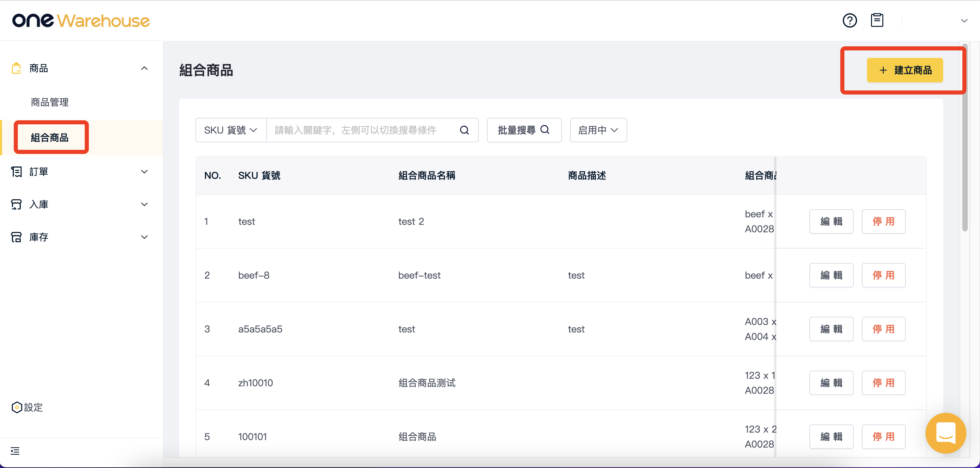Click the zh10010 SKU cell
This screenshot has width=980, height=468.
point(255,383)
